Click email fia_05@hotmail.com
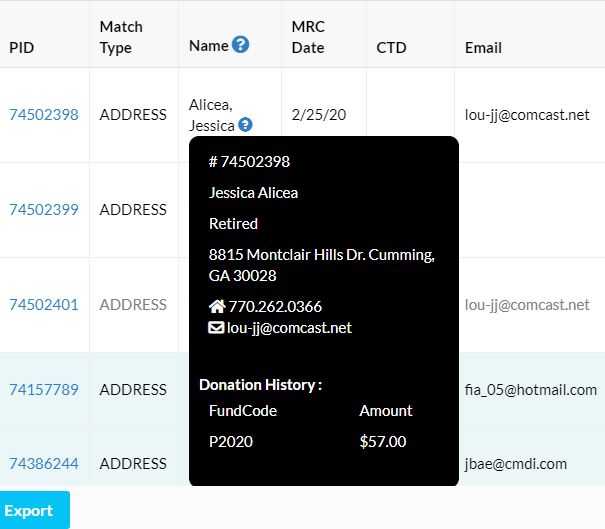Image resolution: width=605 pixels, height=529 pixels. (531, 390)
